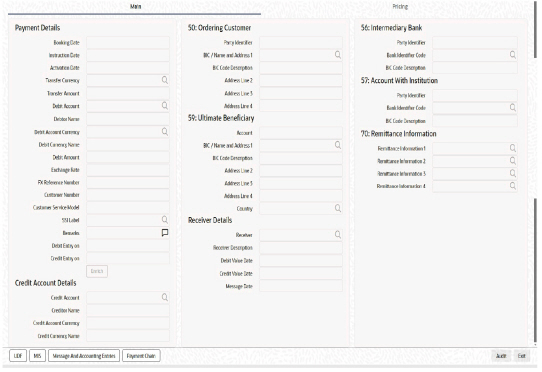Focus the Credit Account Currency field

coord(128,323)
